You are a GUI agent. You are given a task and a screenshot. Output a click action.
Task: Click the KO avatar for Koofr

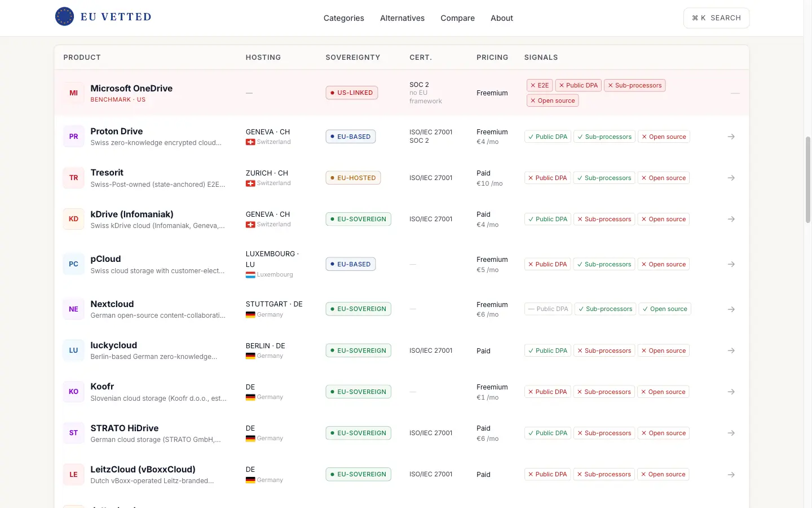click(x=73, y=392)
